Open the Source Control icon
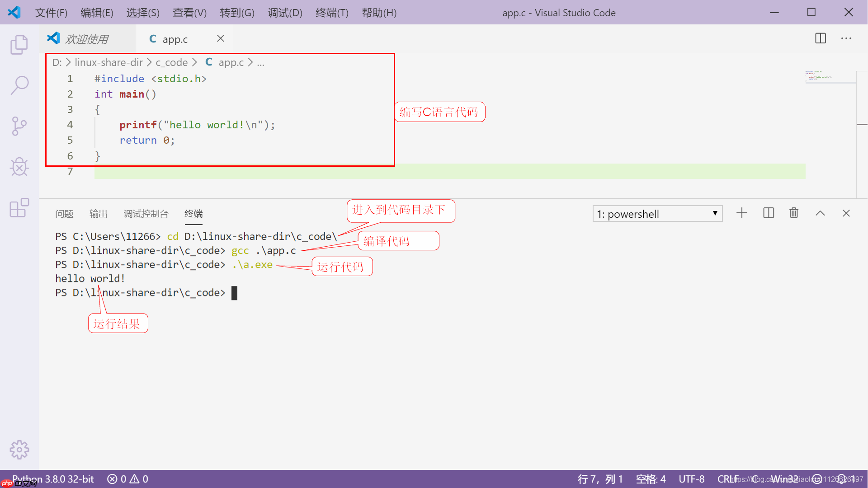Screen dimensions: 868x488 [19, 126]
